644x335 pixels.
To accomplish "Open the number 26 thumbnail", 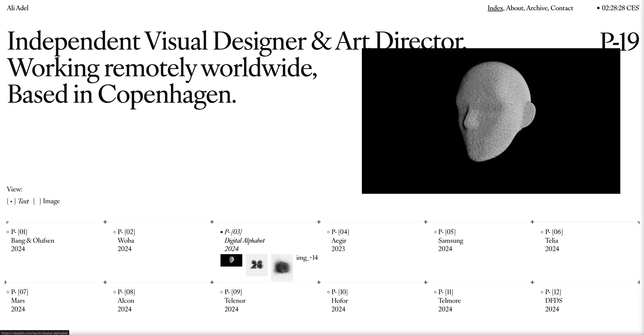I will pos(257,265).
